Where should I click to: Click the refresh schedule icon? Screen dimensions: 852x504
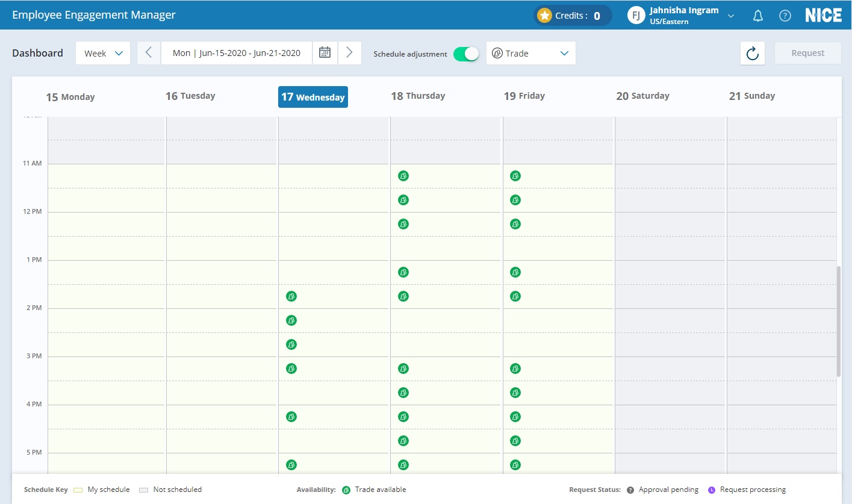(x=752, y=54)
